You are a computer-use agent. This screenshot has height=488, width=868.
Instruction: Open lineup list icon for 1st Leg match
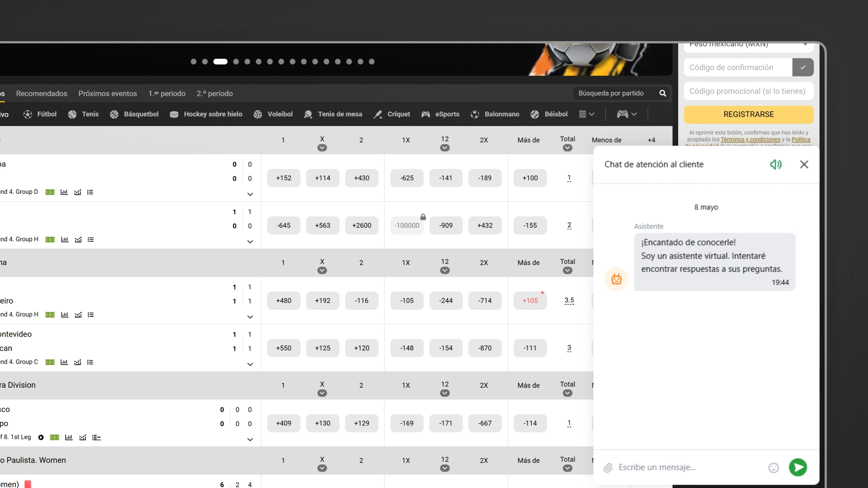click(x=96, y=437)
